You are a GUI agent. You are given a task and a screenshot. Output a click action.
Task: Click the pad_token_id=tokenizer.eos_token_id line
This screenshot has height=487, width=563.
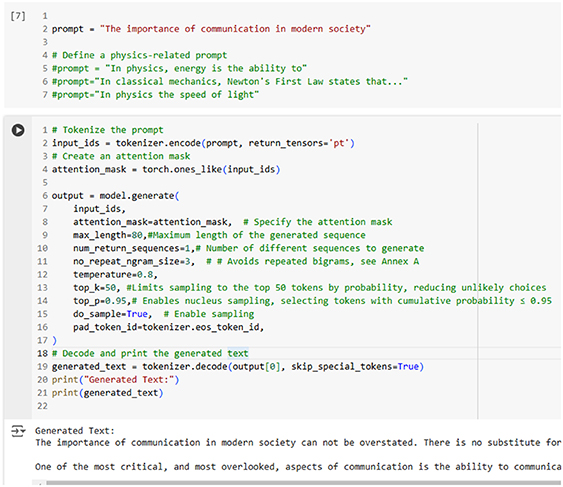click(x=168, y=327)
